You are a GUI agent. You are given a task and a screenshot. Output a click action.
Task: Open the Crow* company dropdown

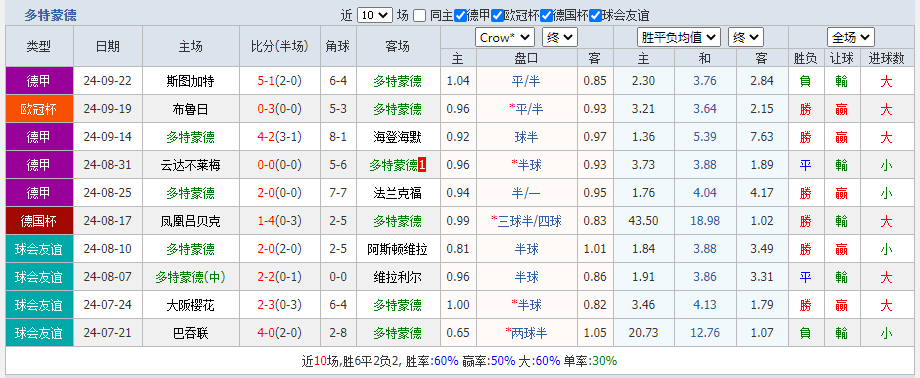(505, 38)
